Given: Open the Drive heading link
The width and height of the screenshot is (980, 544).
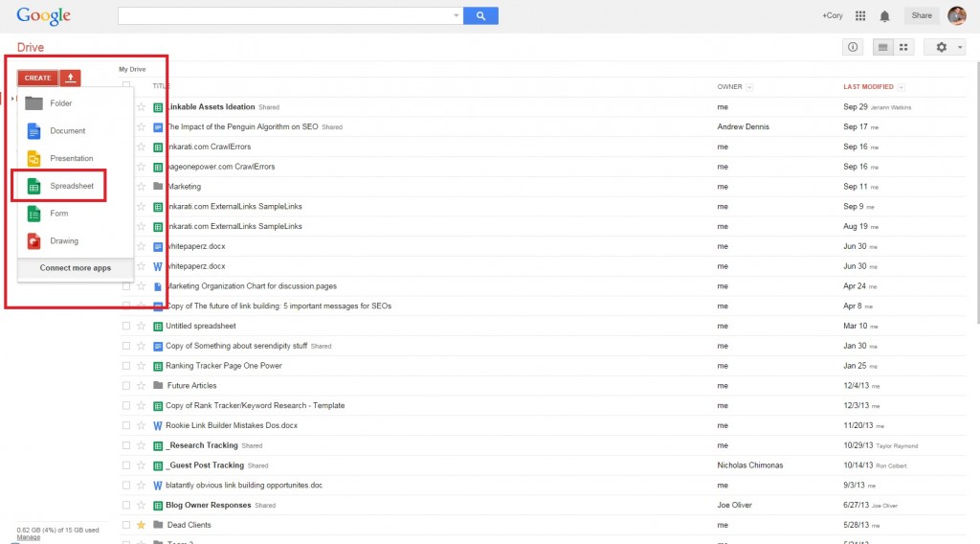Looking at the screenshot, I should coord(30,48).
